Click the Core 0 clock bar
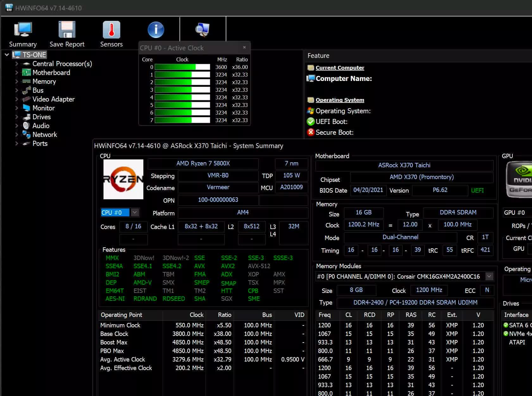The width and height of the screenshot is (532, 396). coord(182,67)
